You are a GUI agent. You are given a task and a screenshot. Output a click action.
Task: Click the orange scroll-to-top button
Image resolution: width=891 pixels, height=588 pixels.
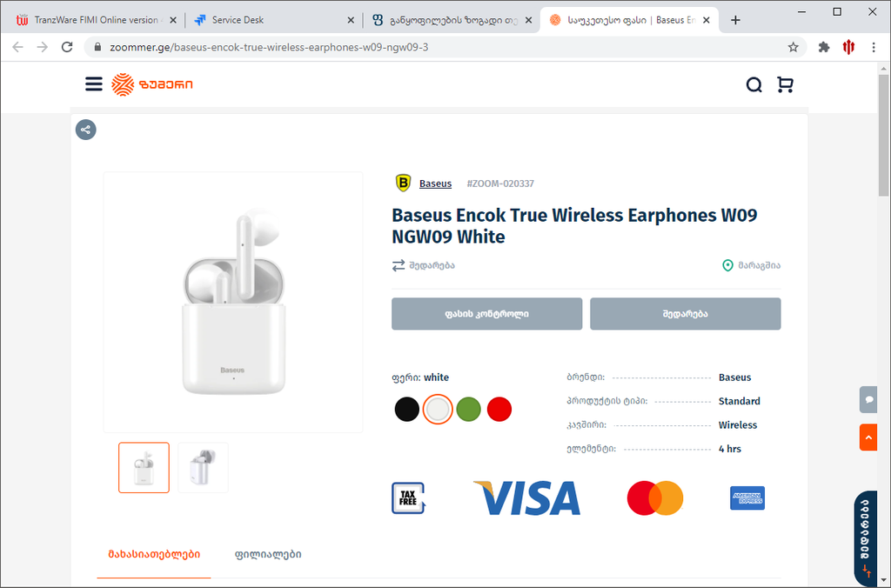coord(868,437)
